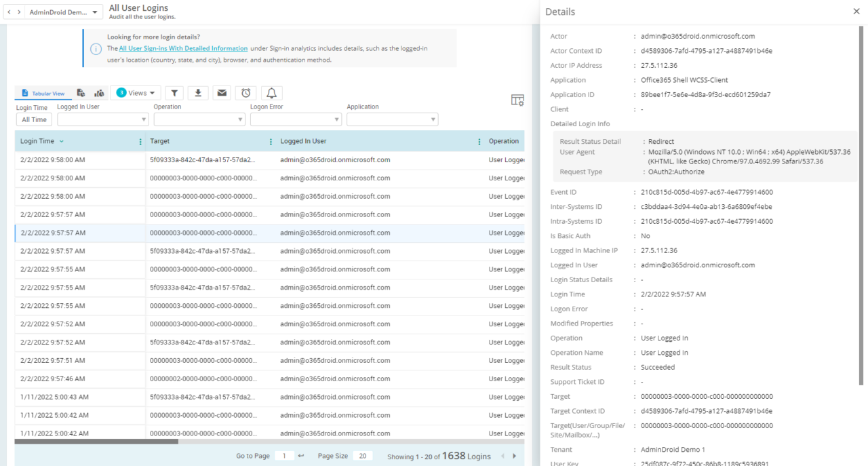Open column settings using the table gear icon
Screen dimensions: 868x466
[517, 100]
